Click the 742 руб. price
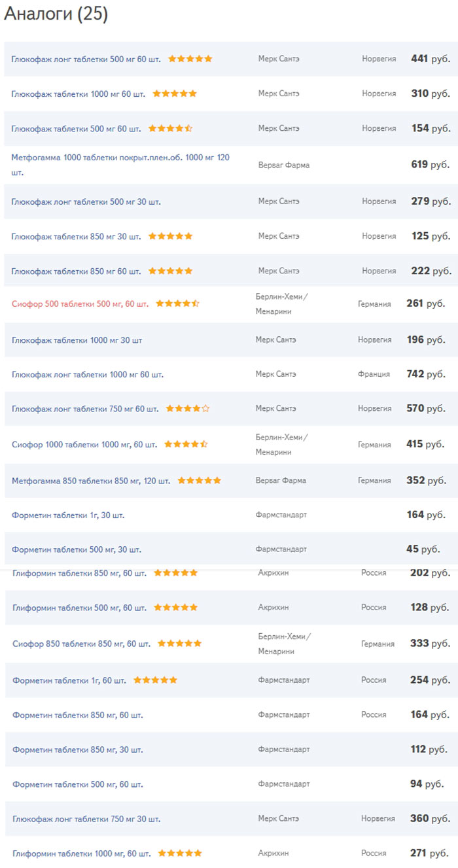This screenshot has height=868, width=458. tap(425, 374)
